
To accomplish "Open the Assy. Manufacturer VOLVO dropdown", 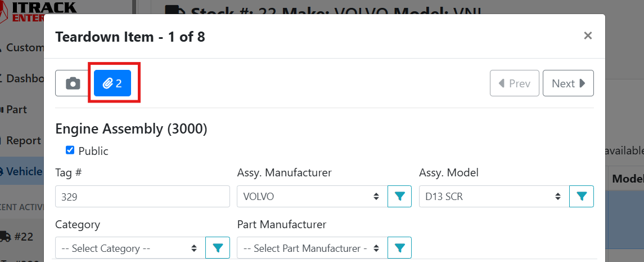I will click(312, 197).
